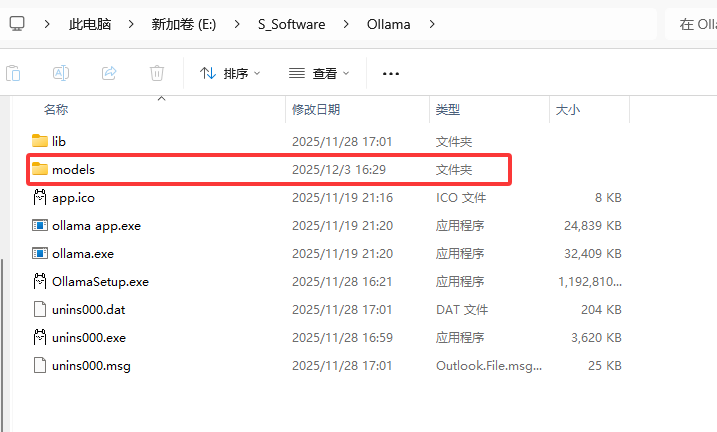
Task: Click the app.ico date '2025/11/19 21:16'
Action: (342, 198)
